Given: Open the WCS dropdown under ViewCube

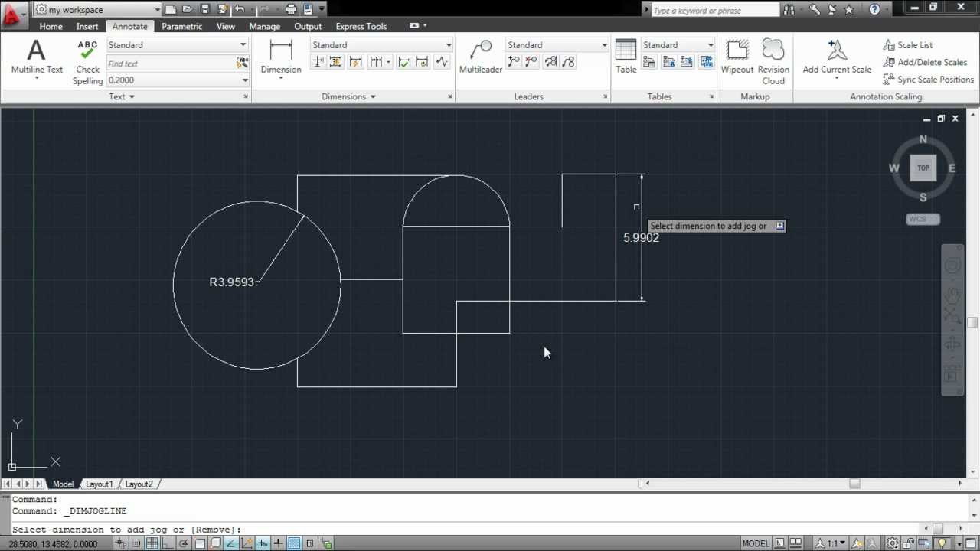Looking at the screenshot, I should pyautogui.click(x=923, y=219).
